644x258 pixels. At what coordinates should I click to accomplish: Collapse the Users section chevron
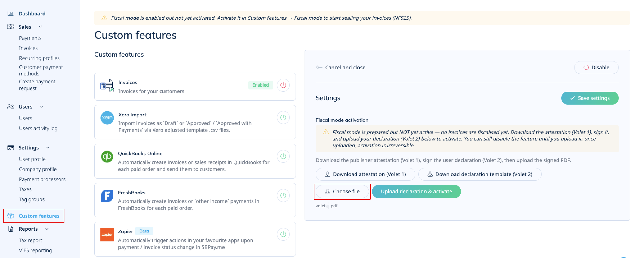(42, 107)
